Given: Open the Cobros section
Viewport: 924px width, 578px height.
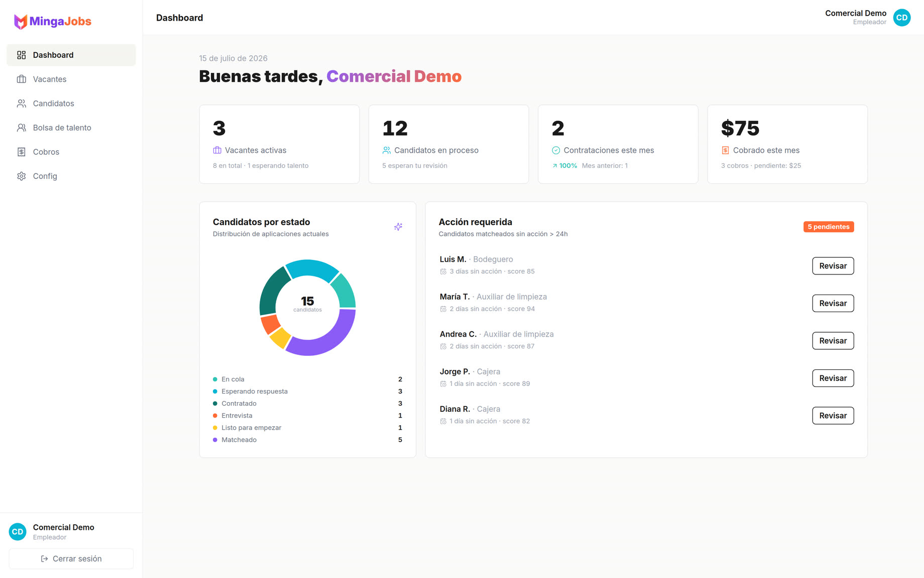Looking at the screenshot, I should click(71, 152).
